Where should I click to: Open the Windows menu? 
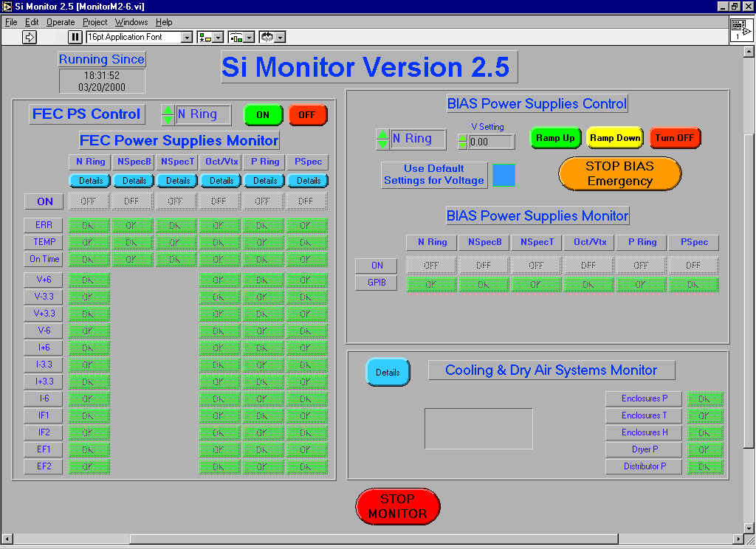[131, 22]
